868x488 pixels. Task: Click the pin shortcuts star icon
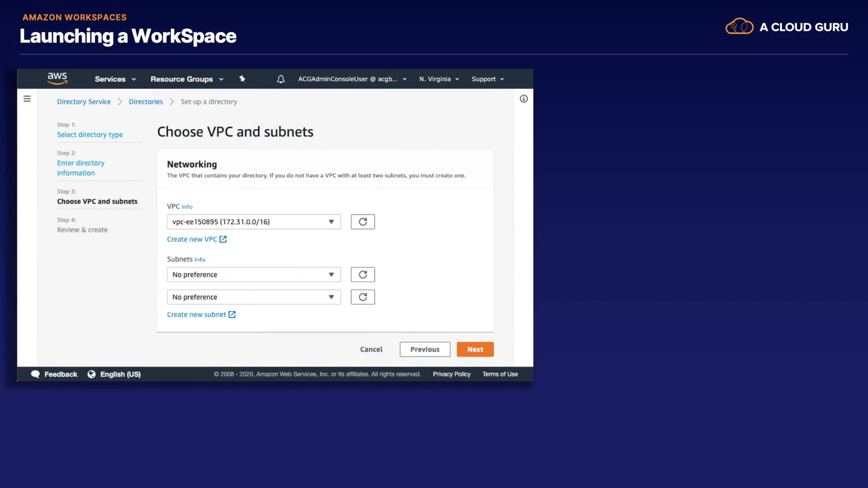pos(242,79)
